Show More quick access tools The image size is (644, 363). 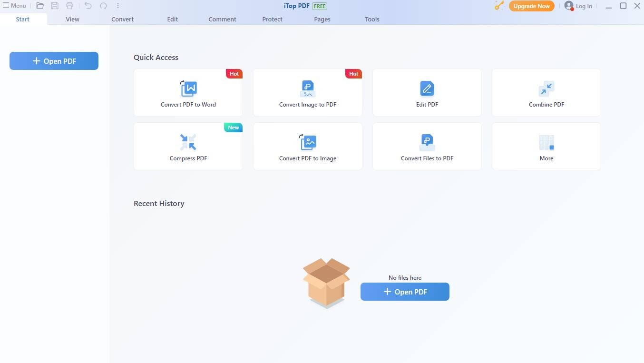pos(546,147)
